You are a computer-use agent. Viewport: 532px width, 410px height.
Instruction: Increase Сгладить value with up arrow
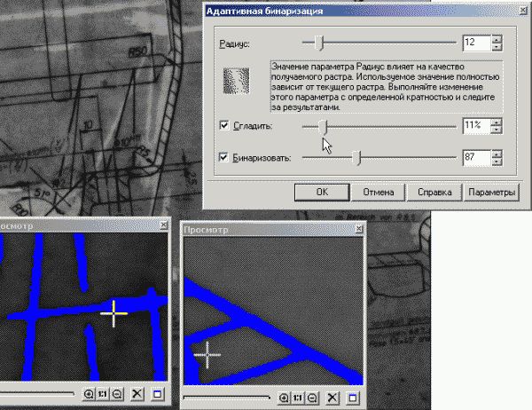(497, 122)
